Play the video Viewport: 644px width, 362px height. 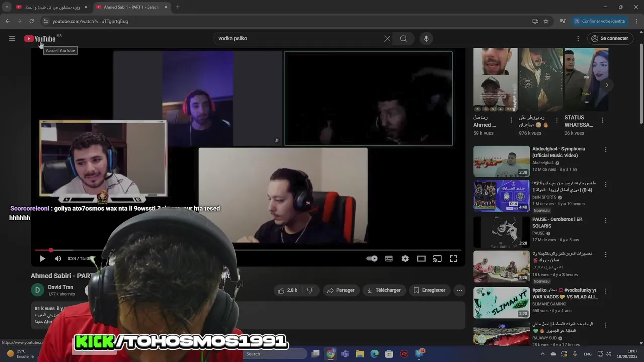(42, 259)
